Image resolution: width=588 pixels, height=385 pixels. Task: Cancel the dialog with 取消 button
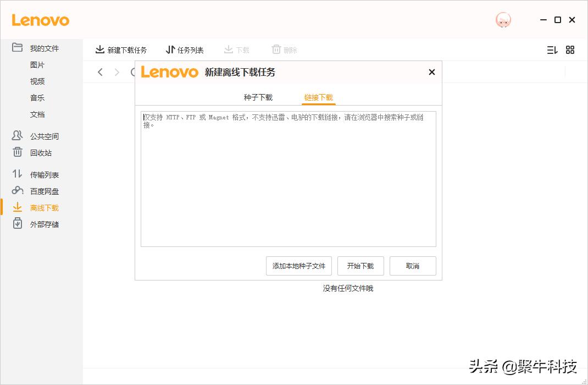pyautogui.click(x=413, y=266)
